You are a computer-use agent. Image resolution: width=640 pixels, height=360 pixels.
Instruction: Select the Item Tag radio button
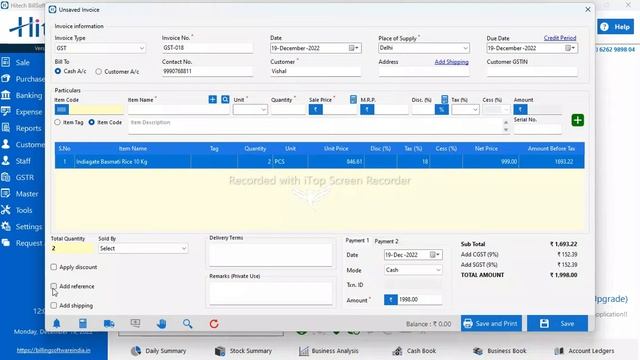pyautogui.click(x=58, y=122)
